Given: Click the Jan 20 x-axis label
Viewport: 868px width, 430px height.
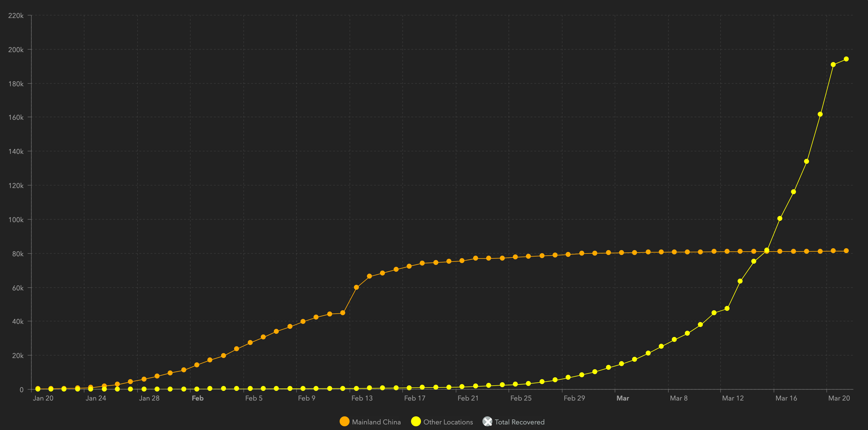Looking at the screenshot, I should point(43,398).
